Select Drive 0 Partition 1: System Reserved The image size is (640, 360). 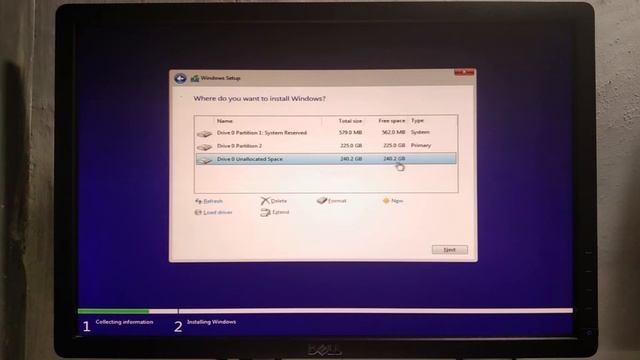[326, 133]
